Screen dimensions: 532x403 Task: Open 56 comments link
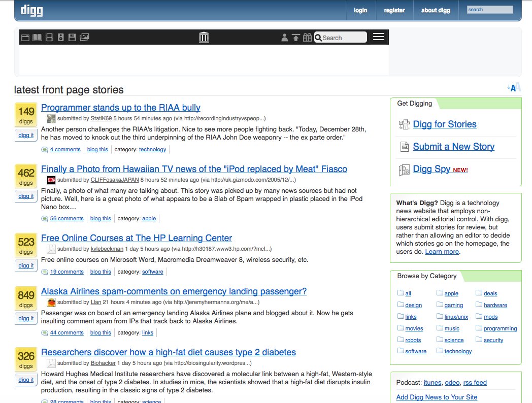click(67, 218)
